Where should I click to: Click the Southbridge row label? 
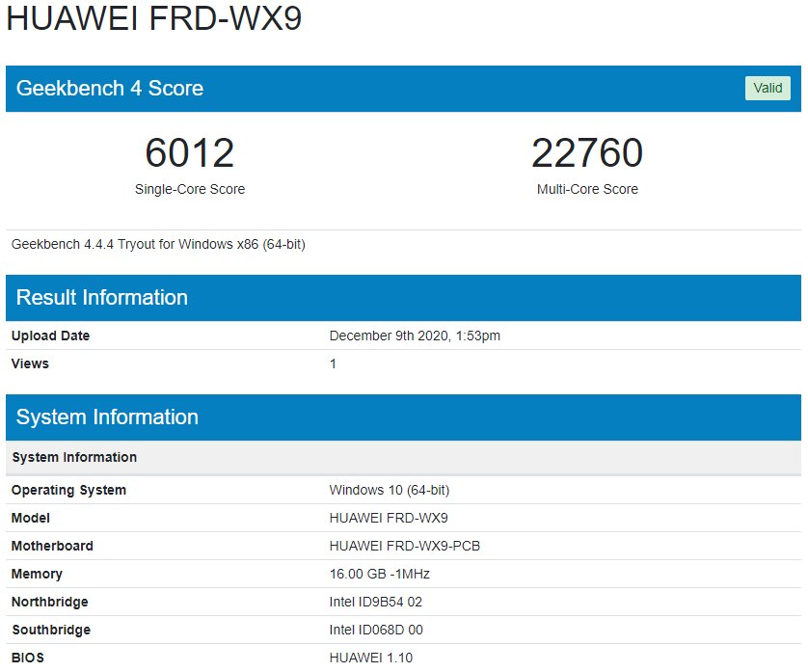[x=51, y=630]
